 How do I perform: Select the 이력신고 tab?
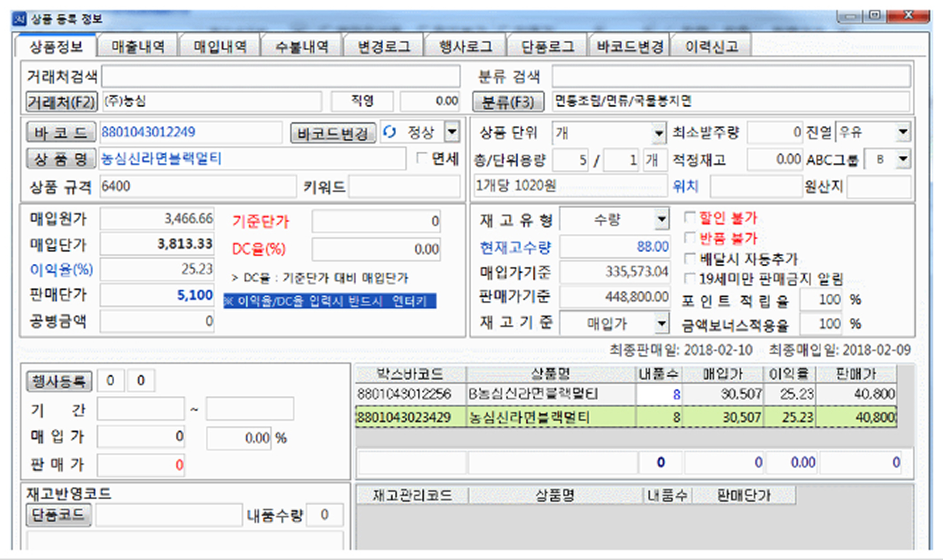(x=713, y=46)
